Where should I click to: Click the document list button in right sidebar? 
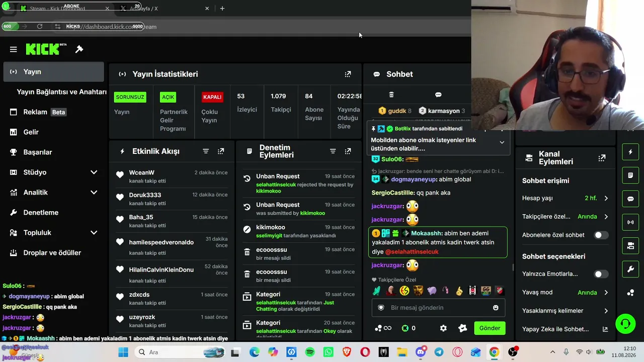pos(630,175)
